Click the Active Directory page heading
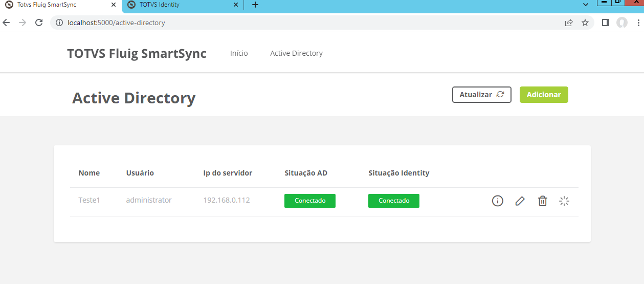 click(x=134, y=98)
